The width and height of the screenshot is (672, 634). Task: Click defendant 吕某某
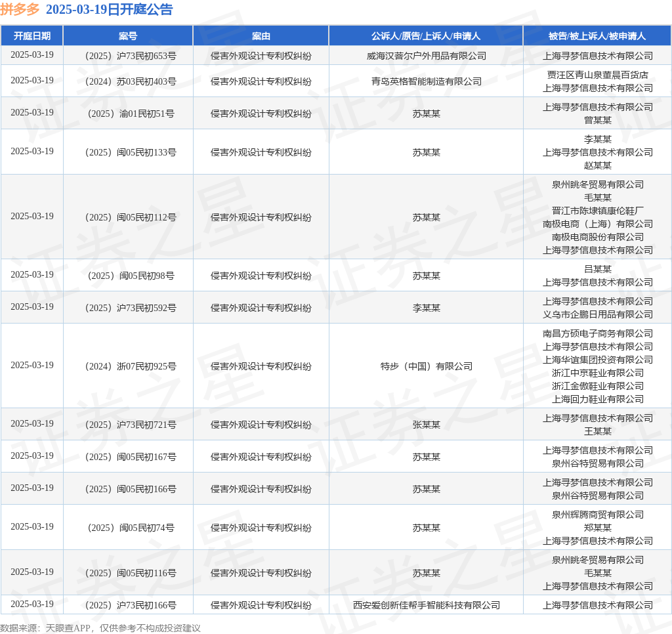tap(597, 269)
